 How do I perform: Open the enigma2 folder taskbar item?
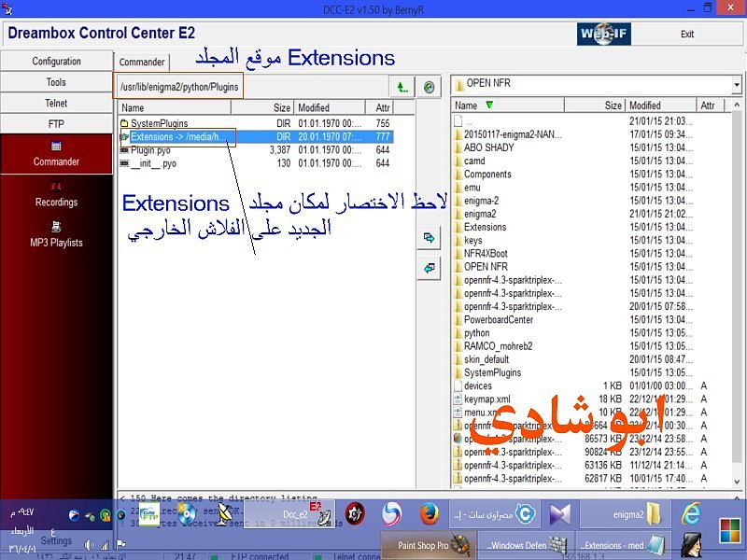[626, 514]
